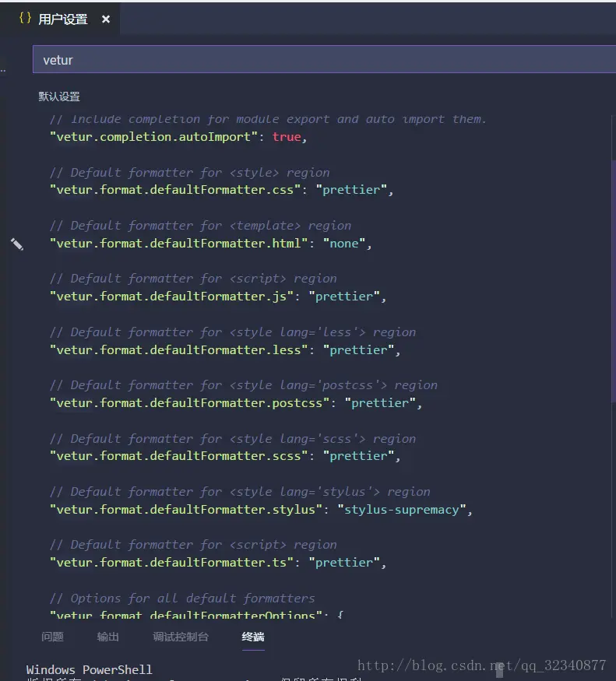Click the "vetur.format.defaultFormatter.ts" key
This screenshot has width=616, height=681.
(171, 563)
